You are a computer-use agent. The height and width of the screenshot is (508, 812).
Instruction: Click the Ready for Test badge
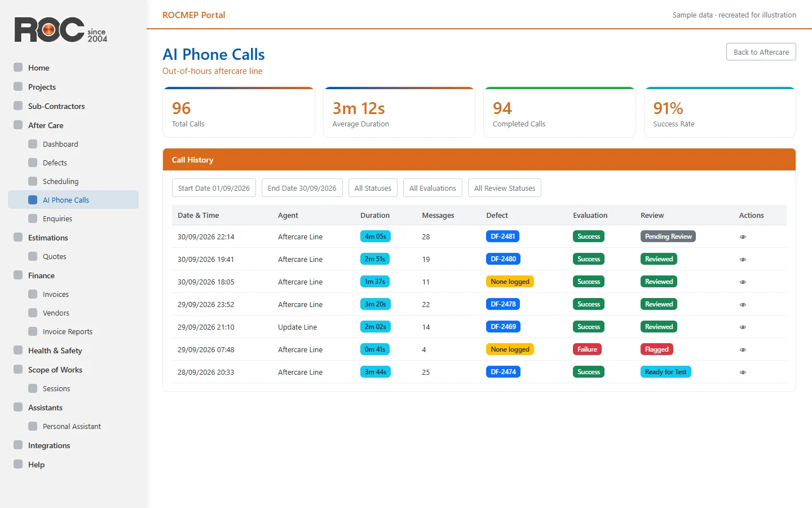pyautogui.click(x=666, y=372)
